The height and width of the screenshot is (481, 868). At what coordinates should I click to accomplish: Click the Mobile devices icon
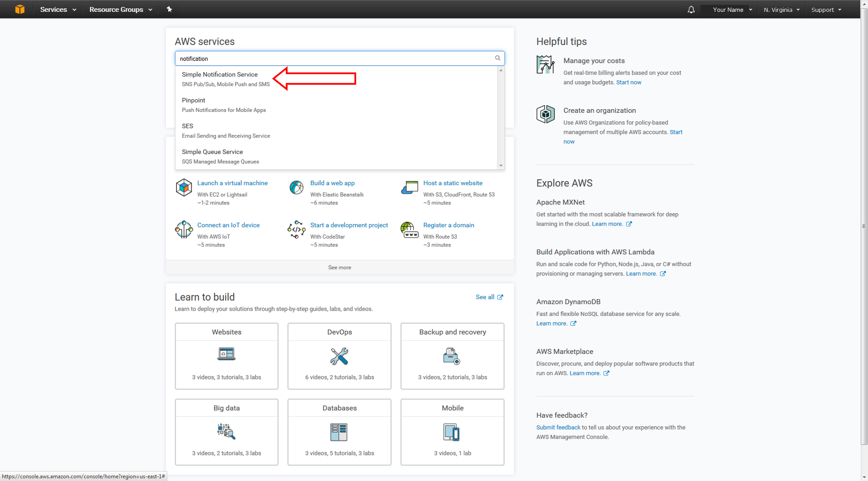(452, 432)
